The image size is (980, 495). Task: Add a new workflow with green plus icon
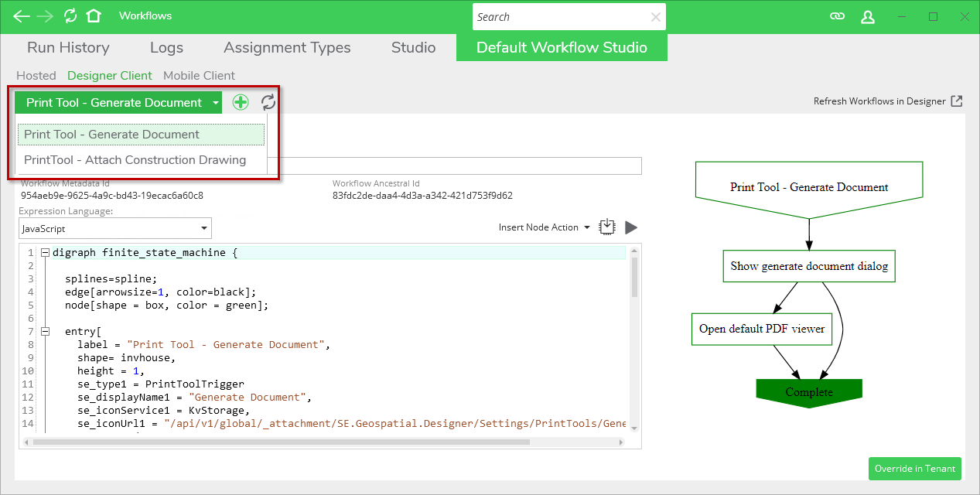click(x=241, y=102)
